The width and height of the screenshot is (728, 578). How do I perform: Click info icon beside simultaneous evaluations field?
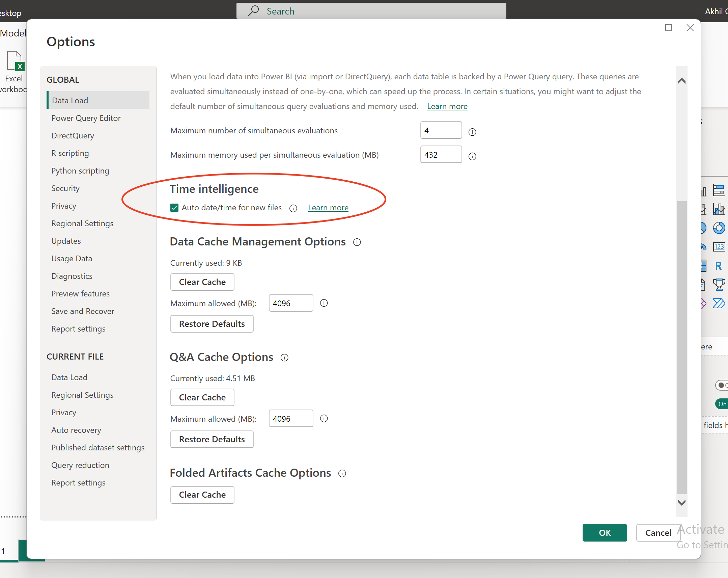point(472,132)
